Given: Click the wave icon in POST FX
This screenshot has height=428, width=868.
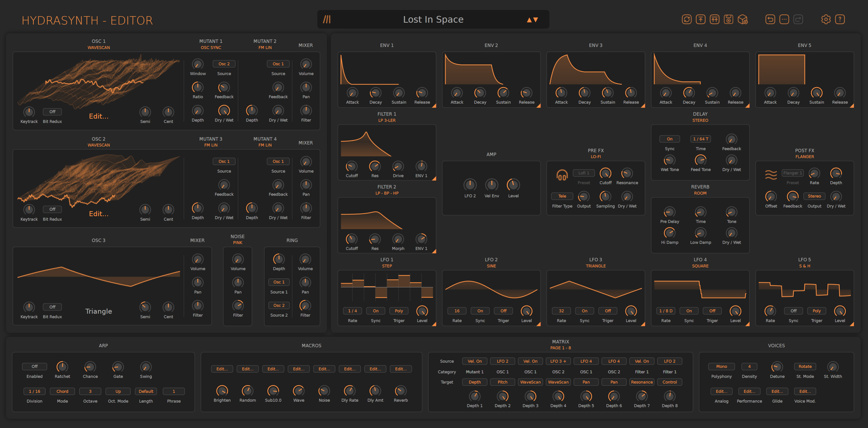Looking at the screenshot, I should click(771, 175).
